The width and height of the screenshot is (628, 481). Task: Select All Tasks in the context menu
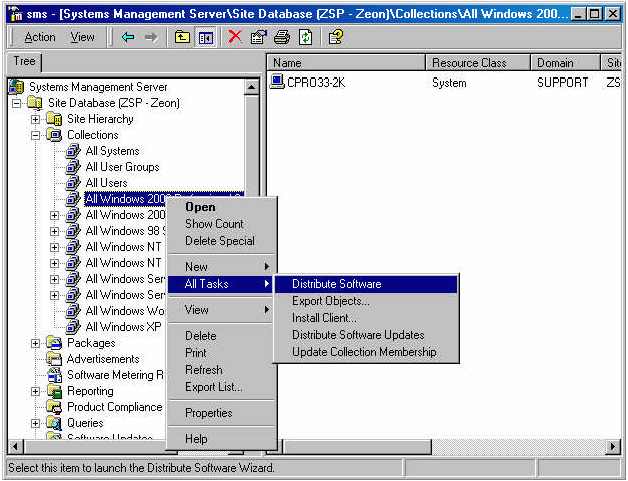221,284
